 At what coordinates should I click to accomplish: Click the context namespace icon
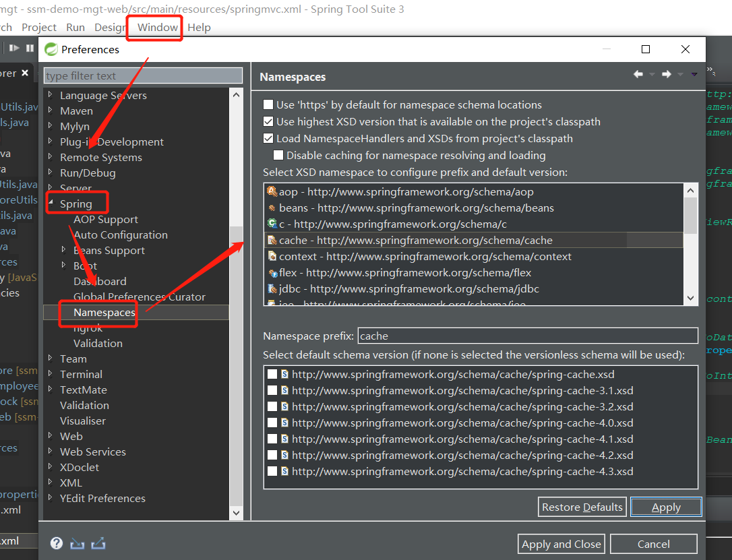[x=272, y=256]
